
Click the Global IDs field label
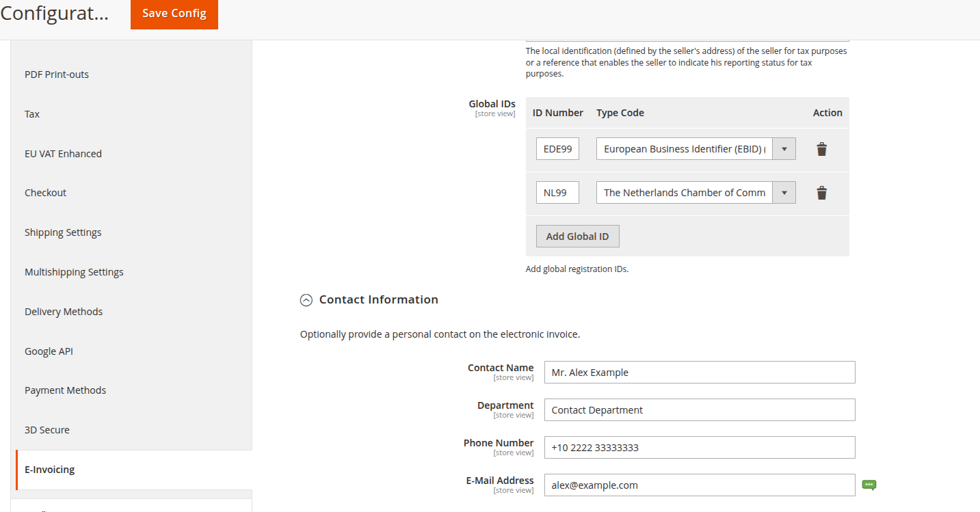click(x=492, y=104)
